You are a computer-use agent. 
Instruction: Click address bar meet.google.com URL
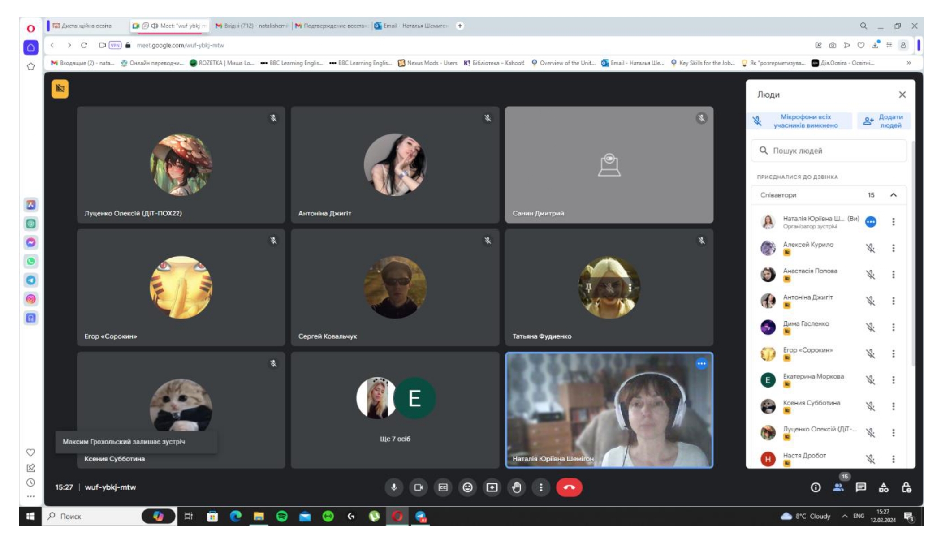coord(180,45)
